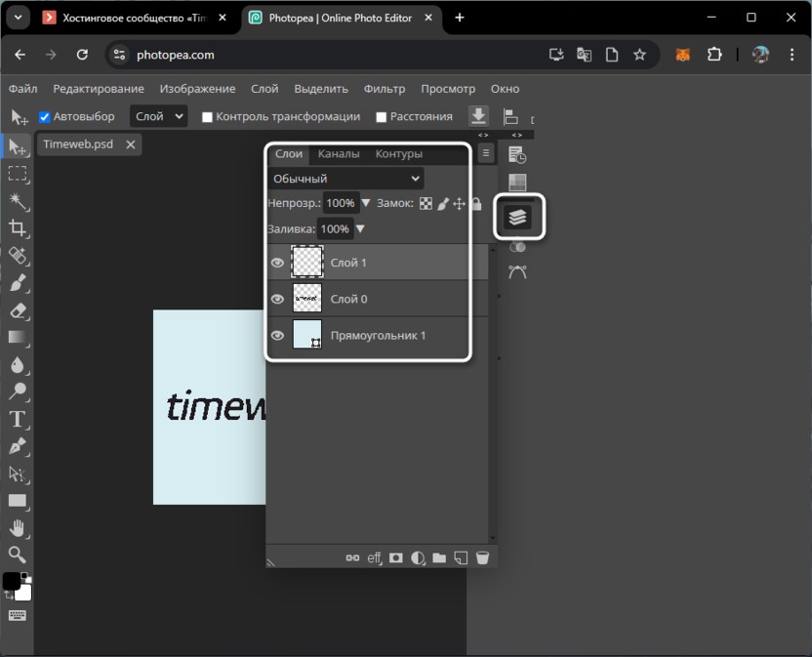The image size is (812, 657).
Task: Select the Type text tool
Action: (x=17, y=420)
